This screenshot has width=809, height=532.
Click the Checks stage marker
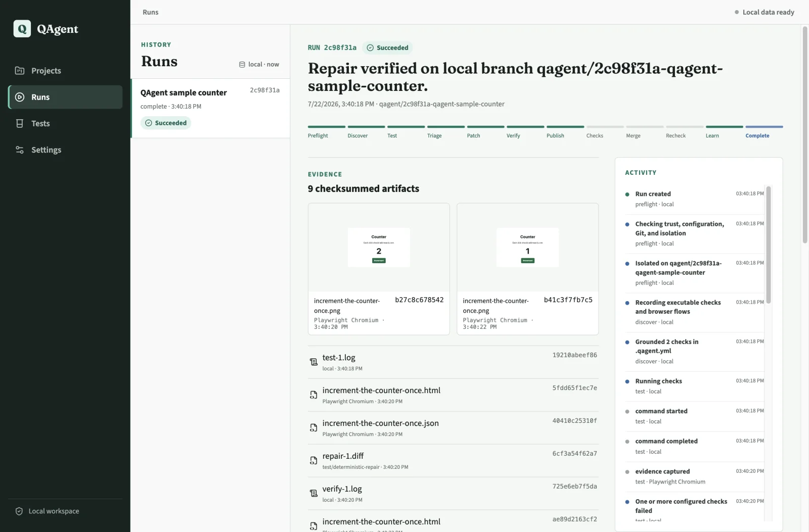coord(605,132)
